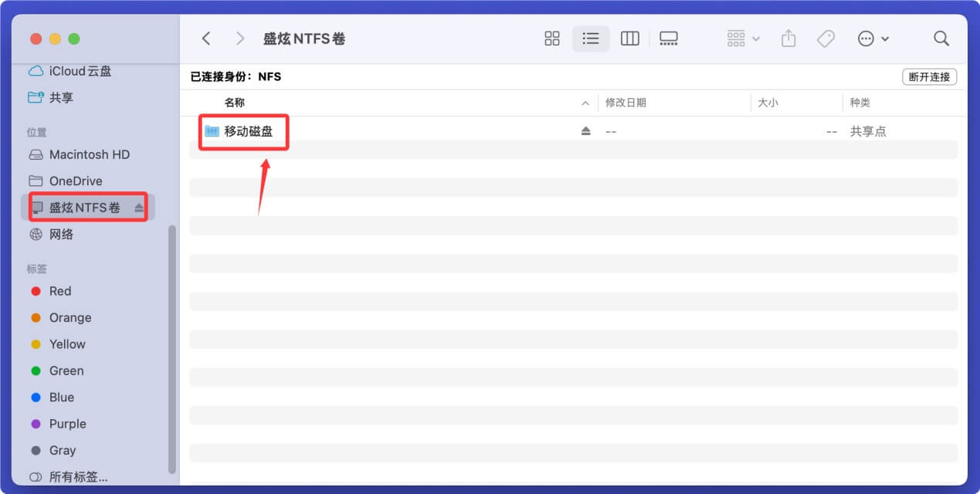Open the search magnifier icon
The height and width of the screenshot is (494, 980).
941,38
